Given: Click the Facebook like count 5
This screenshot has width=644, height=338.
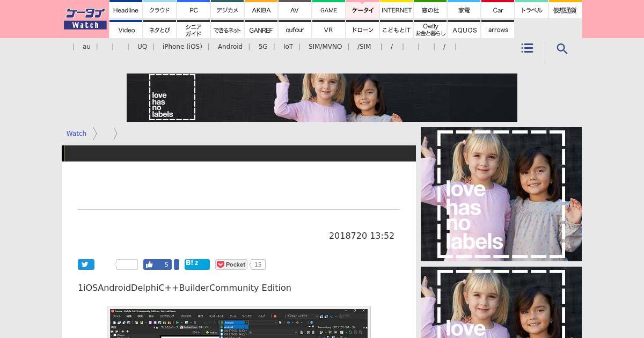Looking at the screenshot, I should click(x=166, y=264).
